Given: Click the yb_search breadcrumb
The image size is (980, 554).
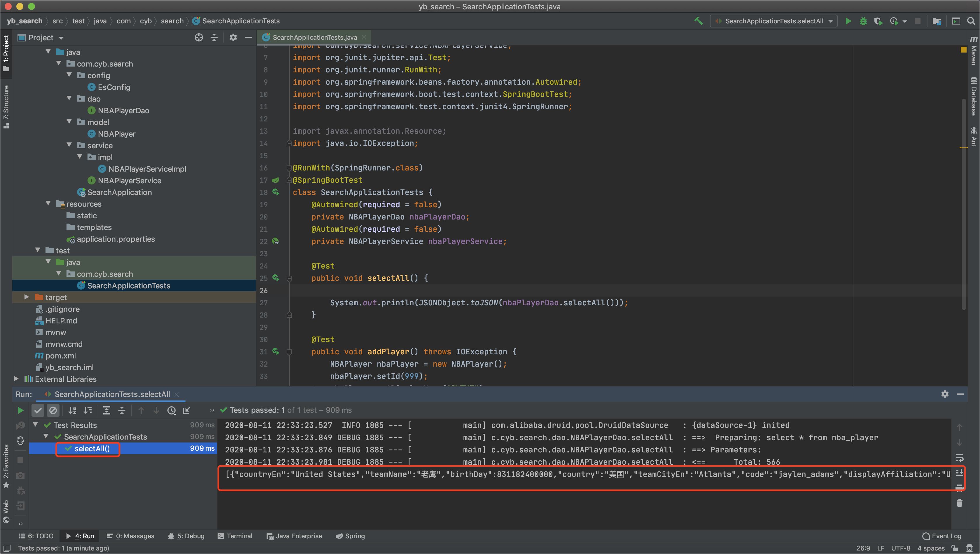Looking at the screenshot, I should click(x=24, y=21).
